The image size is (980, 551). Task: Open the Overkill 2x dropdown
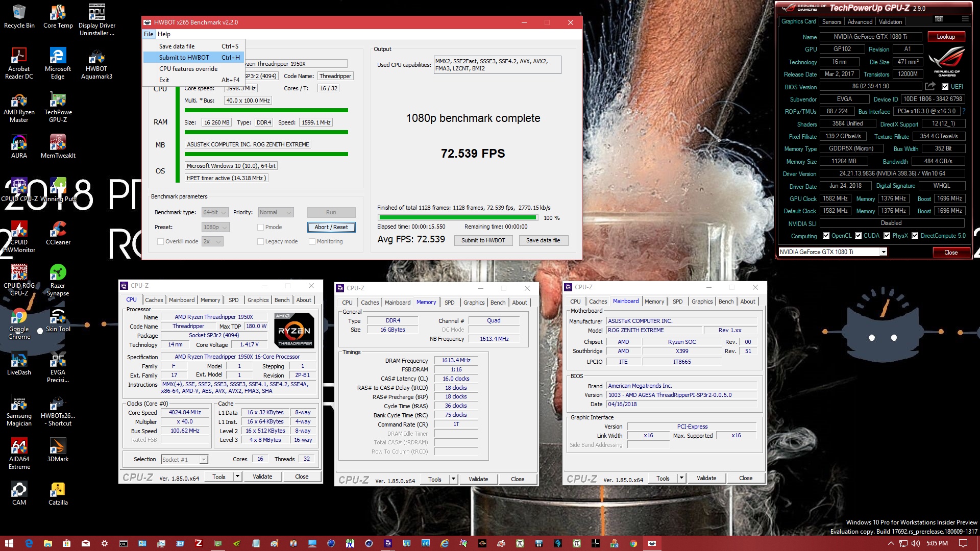[x=212, y=242]
